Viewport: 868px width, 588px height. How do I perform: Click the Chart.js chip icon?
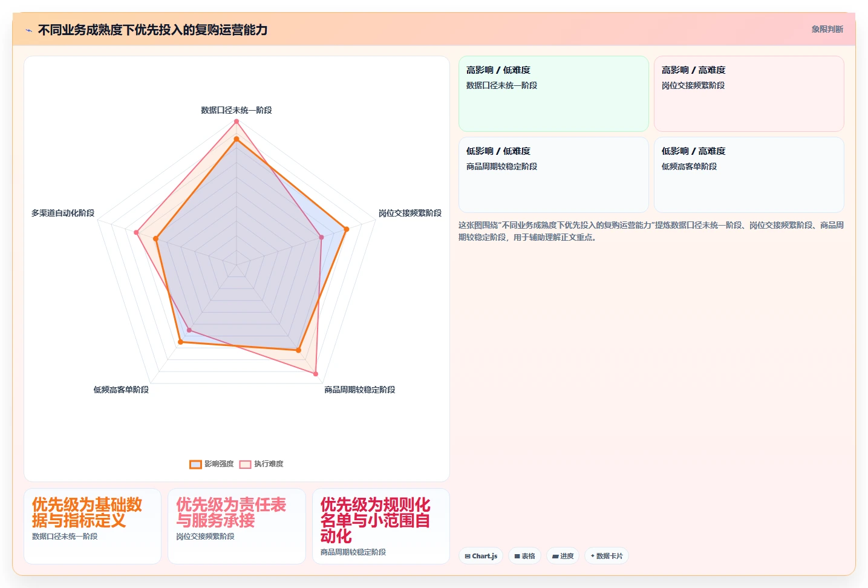click(x=468, y=556)
